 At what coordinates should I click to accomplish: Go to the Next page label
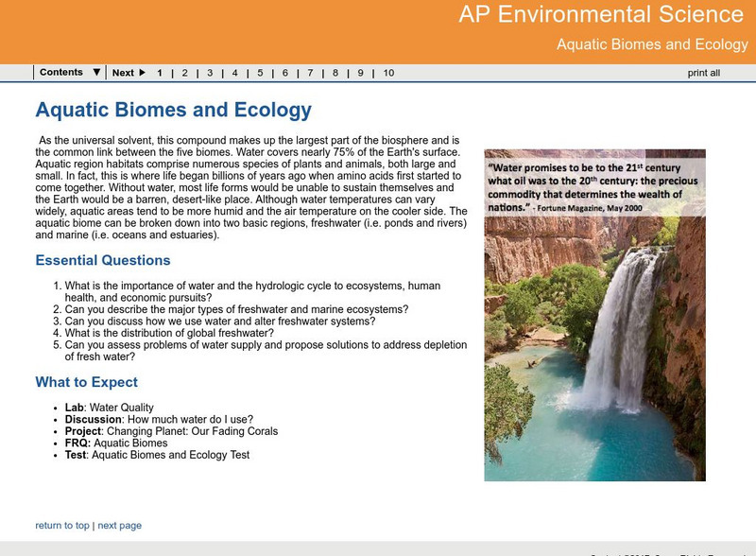pyautogui.click(x=123, y=72)
